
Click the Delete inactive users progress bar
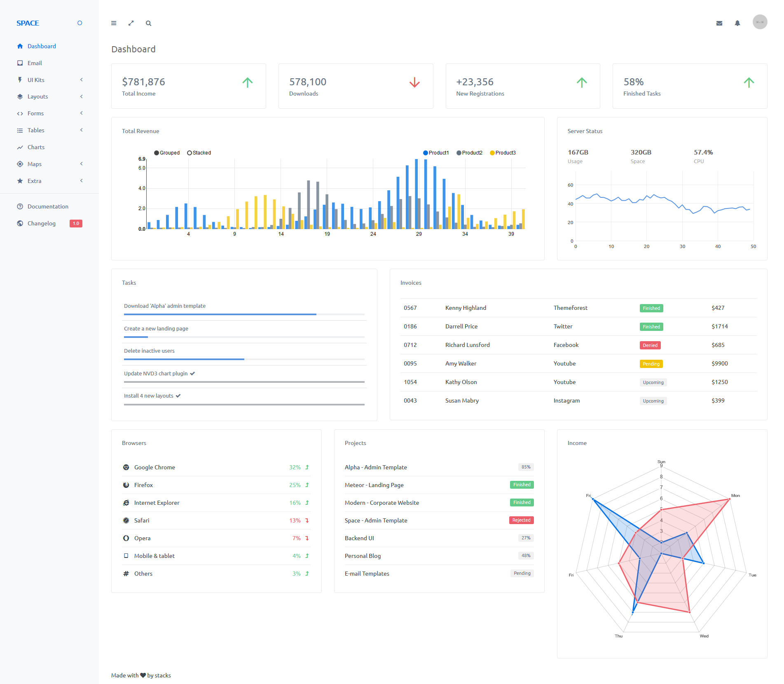[x=244, y=359]
